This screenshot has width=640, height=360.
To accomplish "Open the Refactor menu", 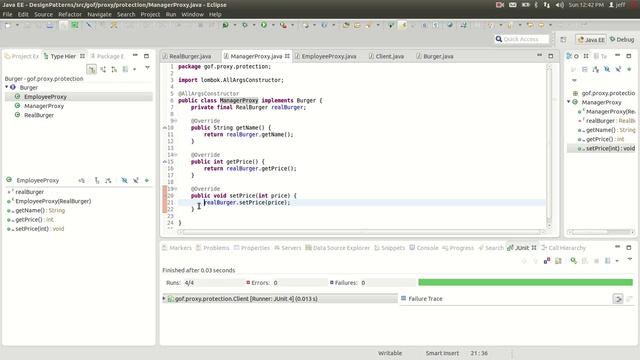I will coord(70,14).
